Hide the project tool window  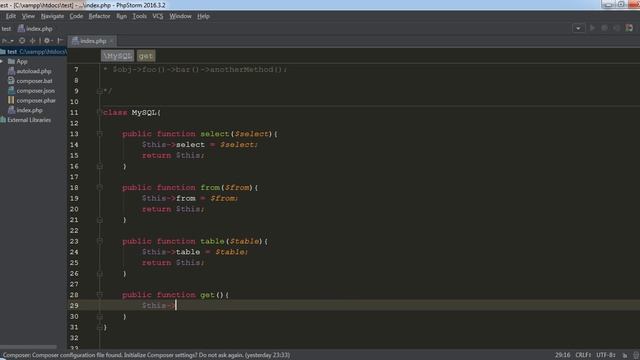[60, 41]
